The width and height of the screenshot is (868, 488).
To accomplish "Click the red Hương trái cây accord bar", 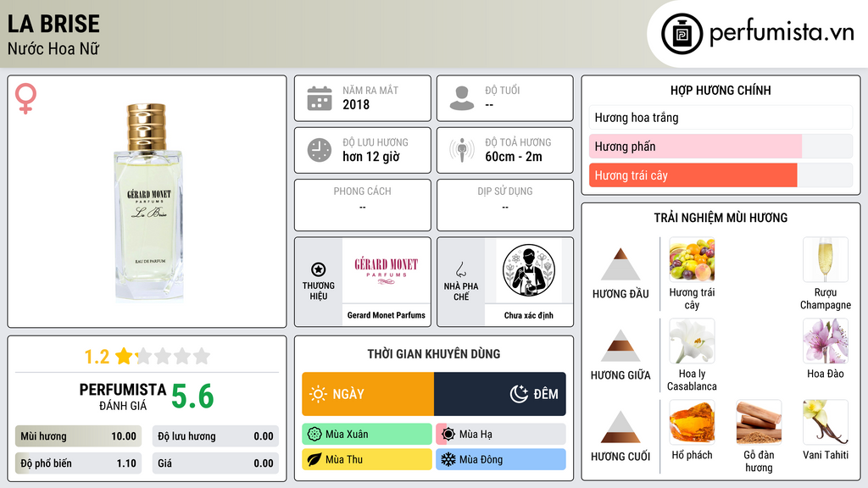I will click(x=721, y=175).
